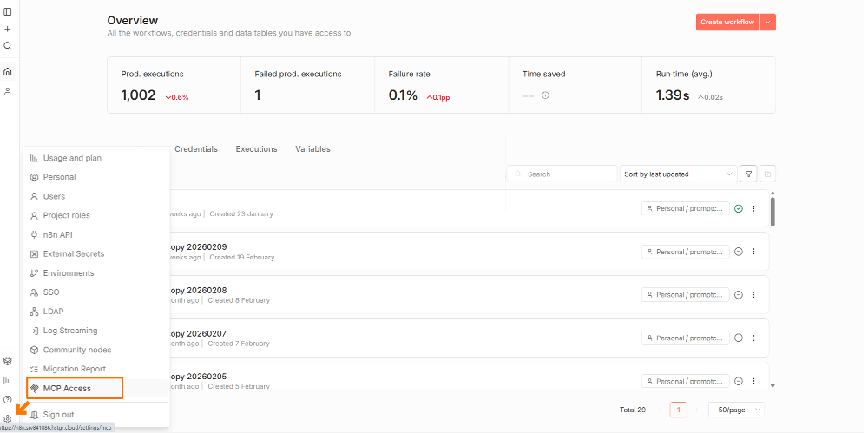
Task: Click the add folder icon beside filters
Action: (767, 174)
